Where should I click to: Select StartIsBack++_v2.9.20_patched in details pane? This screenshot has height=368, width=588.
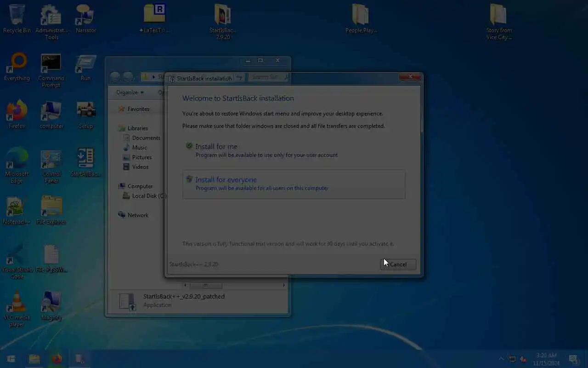pos(184,297)
